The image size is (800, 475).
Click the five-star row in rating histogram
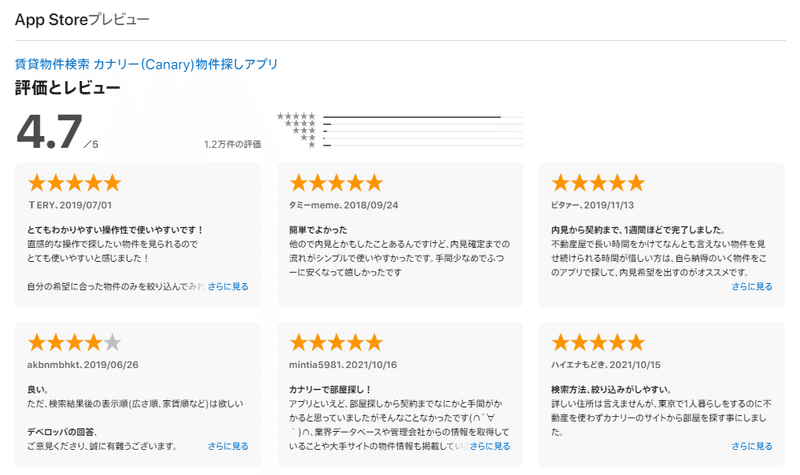point(400,117)
